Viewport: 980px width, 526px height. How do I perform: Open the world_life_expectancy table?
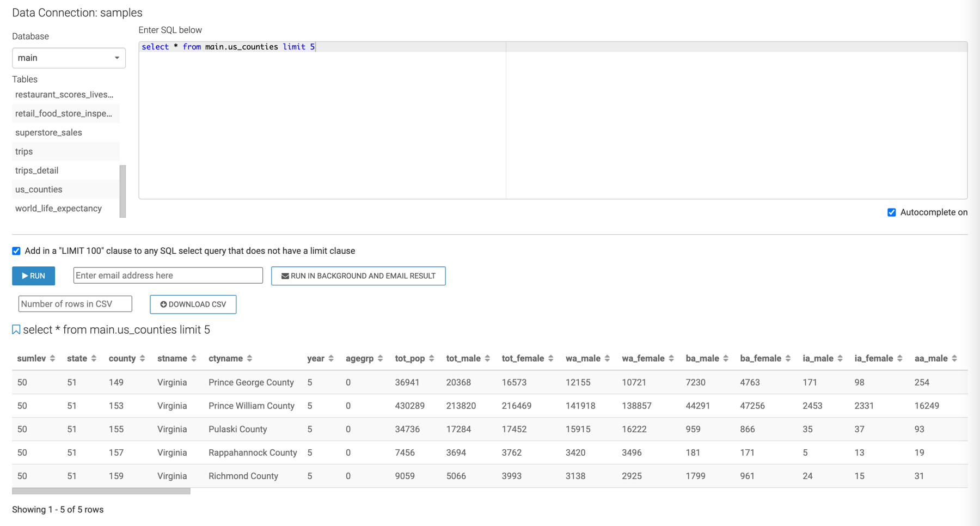pos(58,209)
